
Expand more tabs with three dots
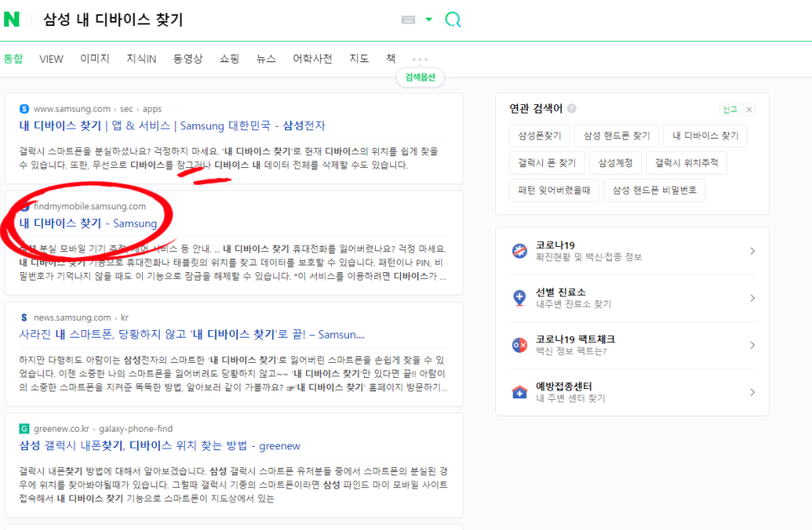pos(420,60)
